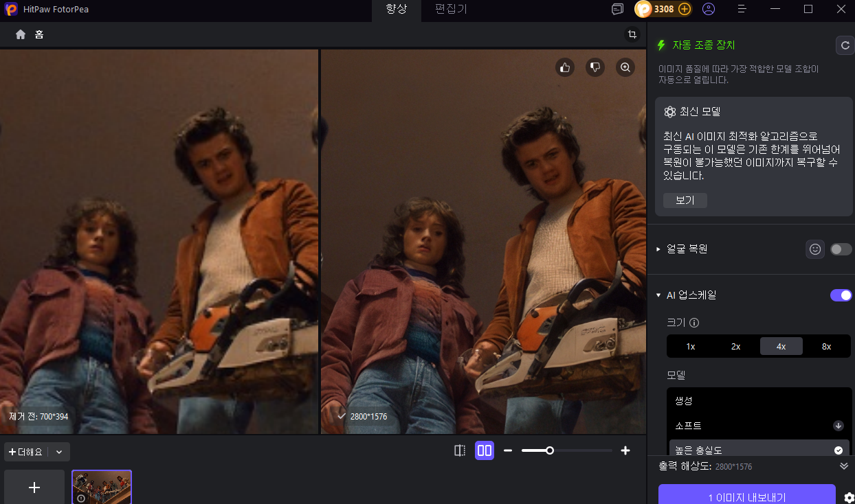
Task: Select 4x upscale size
Action: coord(781,346)
